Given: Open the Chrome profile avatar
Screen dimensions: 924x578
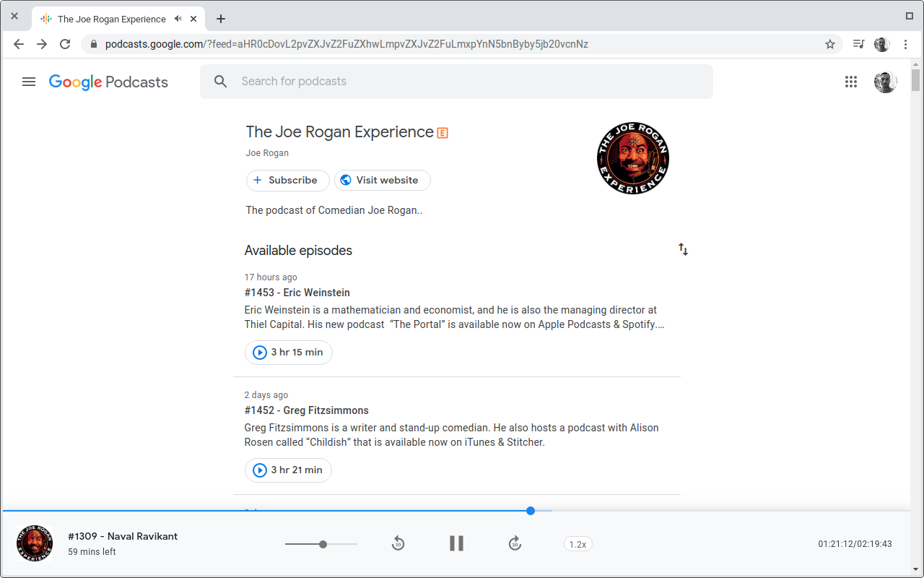Looking at the screenshot, I should click(882, 44).
